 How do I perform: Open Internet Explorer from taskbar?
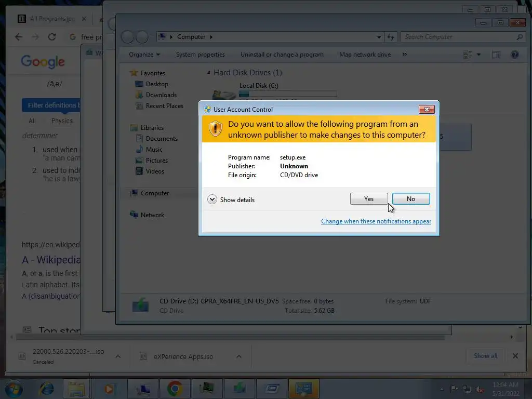click(x=46, y=389)
